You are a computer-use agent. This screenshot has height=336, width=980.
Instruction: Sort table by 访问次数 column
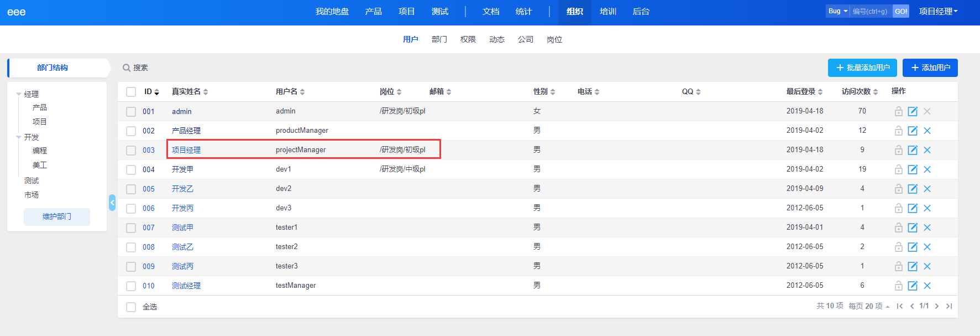(x=860, y=92)
